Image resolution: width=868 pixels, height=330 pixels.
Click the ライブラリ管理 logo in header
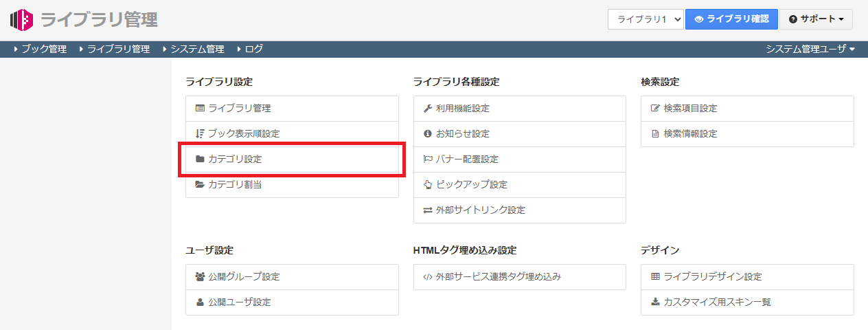(x=84, y=19)
